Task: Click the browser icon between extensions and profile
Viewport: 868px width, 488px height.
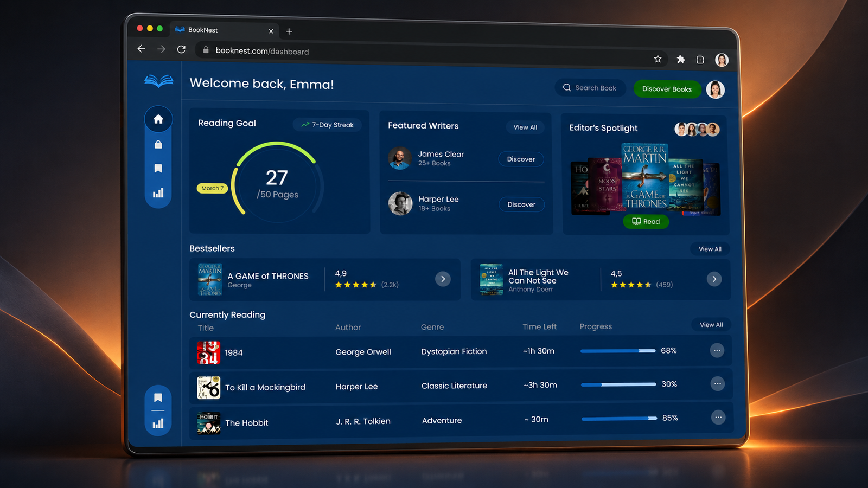Action: pyautogui.click(x=700, y=60)
